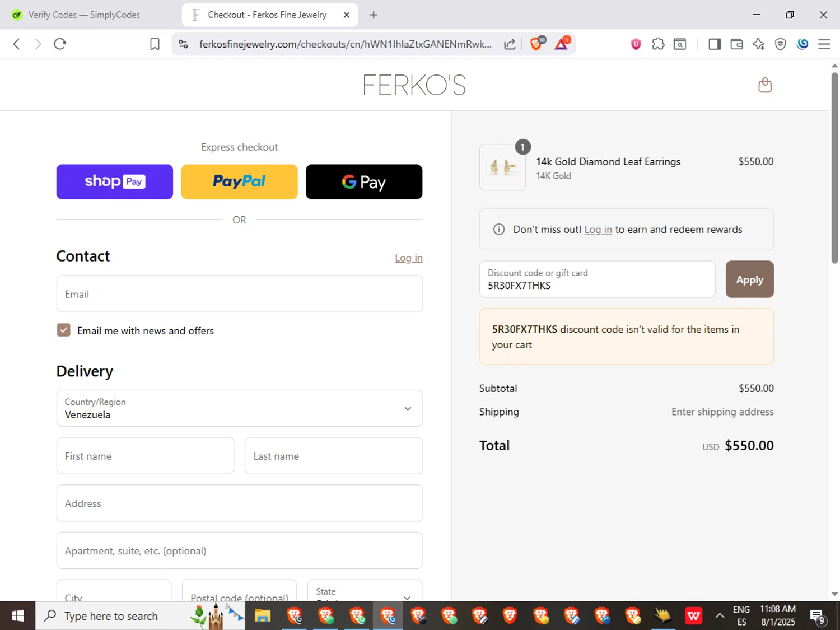Expand the State dropdown
The width and height of the screenshot is (840, 630).
pos(365,591)
